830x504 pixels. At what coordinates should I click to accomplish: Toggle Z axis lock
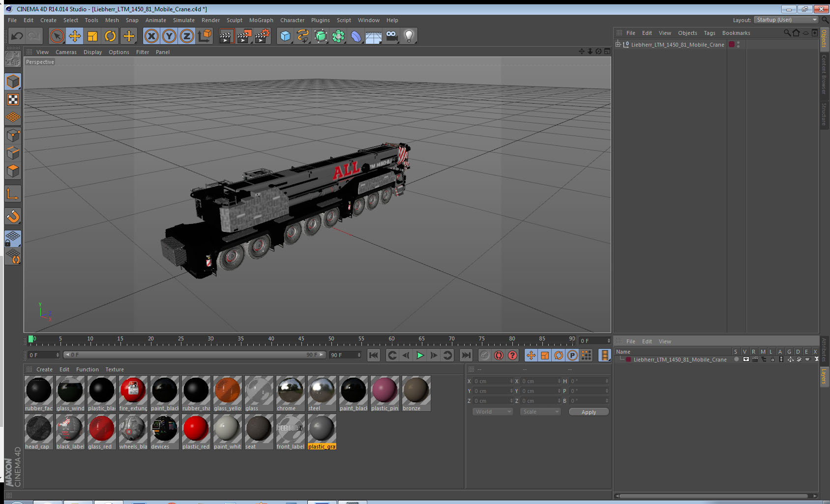[x=187, y=36]
